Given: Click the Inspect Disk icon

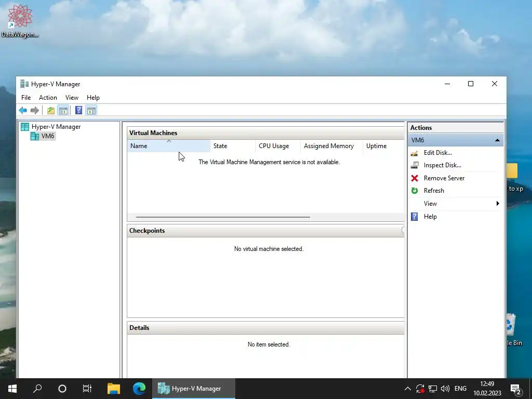Looking at the screenshot, I should pyautogui.click(x=414, y=165).
